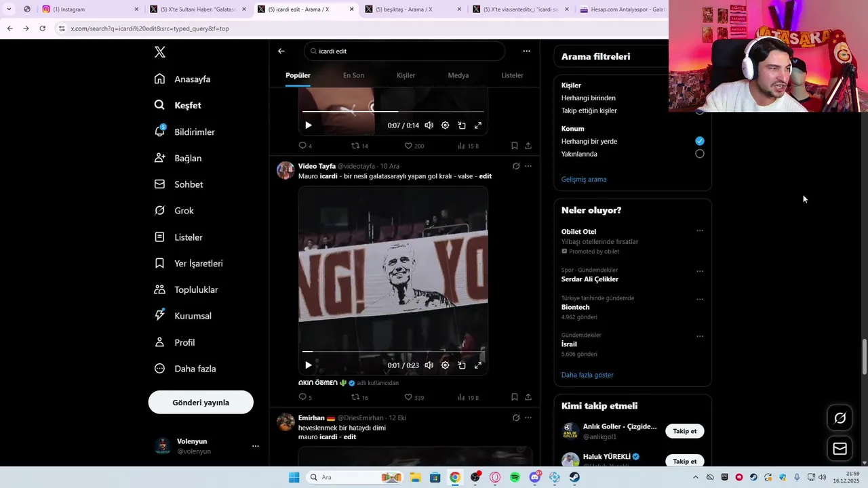Open options for Biontech trend
The height and width of the screenshot is (488, 868).
700,299
